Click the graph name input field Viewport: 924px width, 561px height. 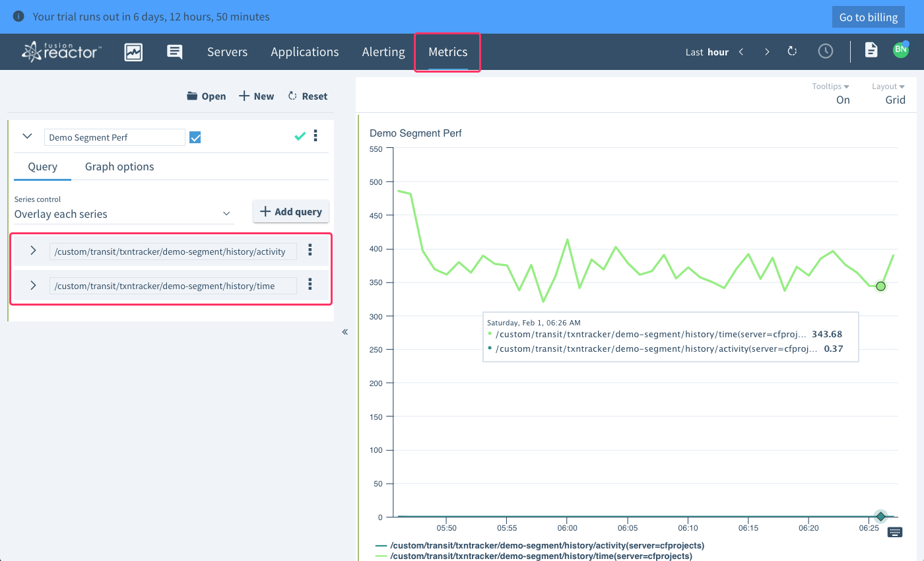point(115,137)
